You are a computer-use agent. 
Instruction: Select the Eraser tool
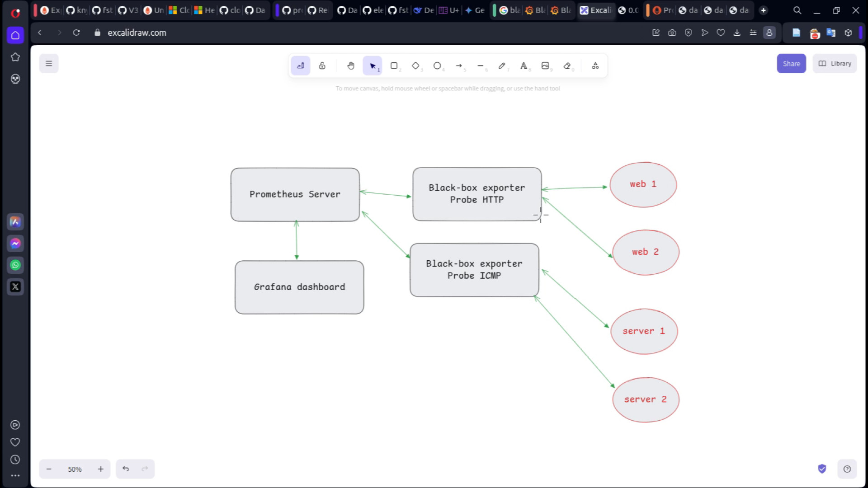pos(567,66)
